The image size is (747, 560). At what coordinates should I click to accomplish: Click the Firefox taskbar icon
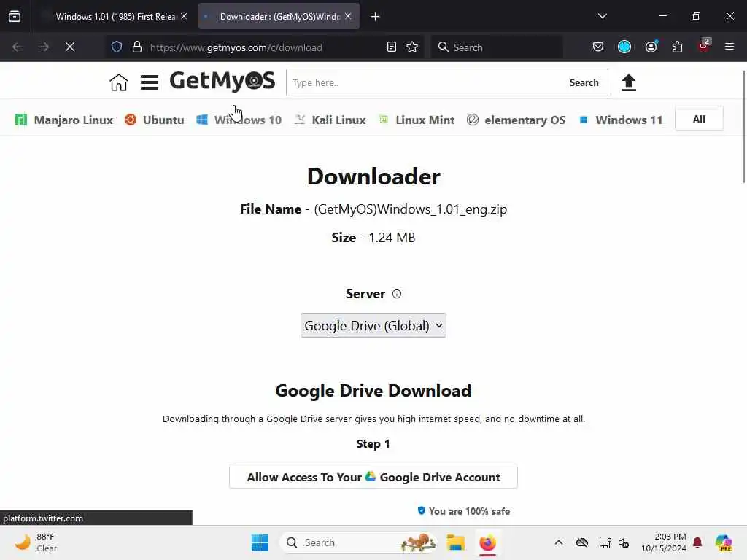(487, 542)
